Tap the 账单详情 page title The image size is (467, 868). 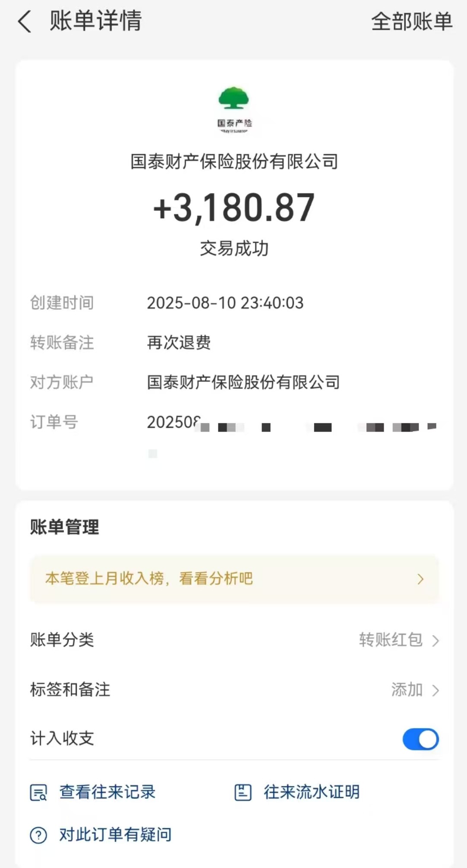click(96, 21)
